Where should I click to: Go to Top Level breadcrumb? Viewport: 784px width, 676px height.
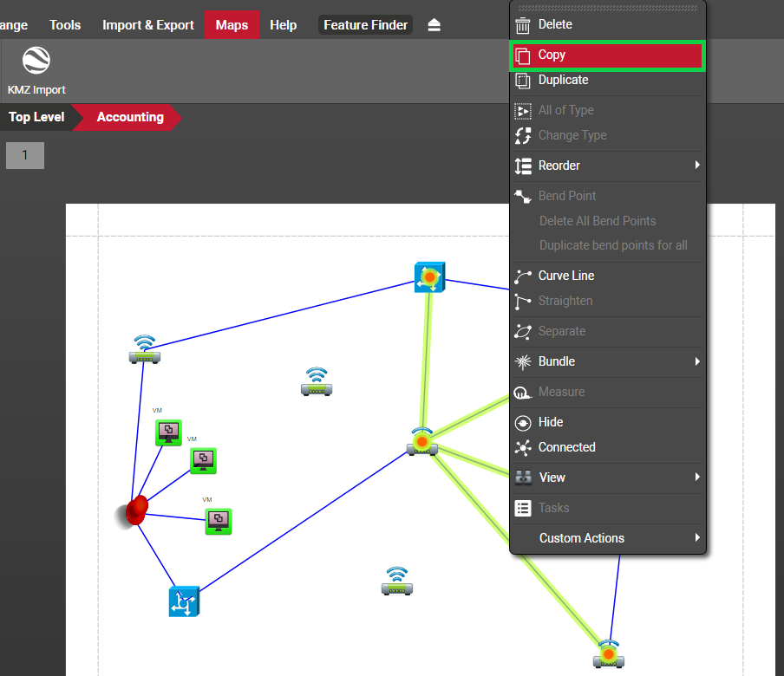tap(36, 117)
